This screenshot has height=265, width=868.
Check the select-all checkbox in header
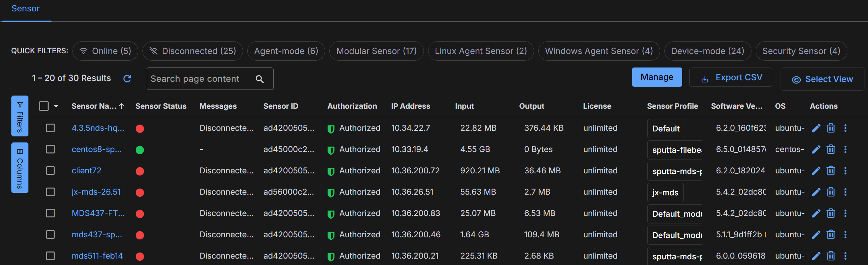click(x=44, y=106)
